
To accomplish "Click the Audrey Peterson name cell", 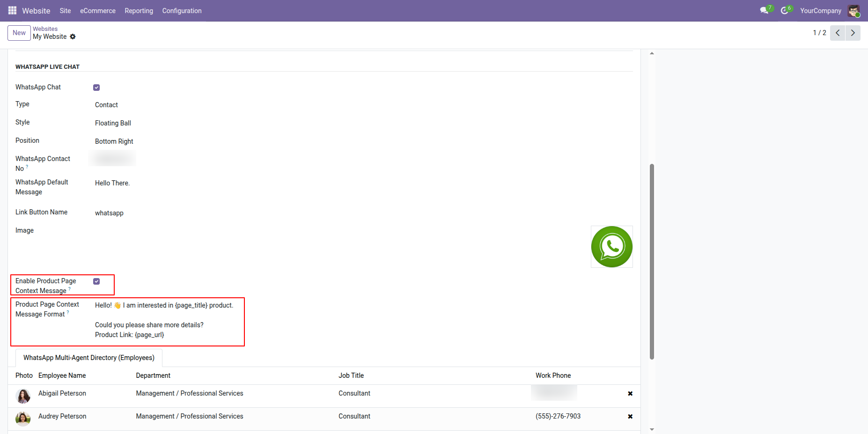I will [x=62, y=416].
